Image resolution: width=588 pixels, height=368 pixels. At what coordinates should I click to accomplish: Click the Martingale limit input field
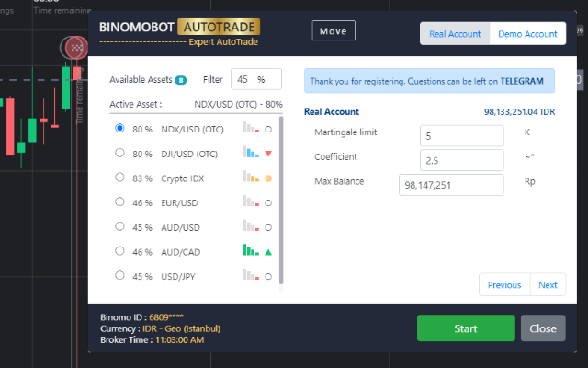pos(461,135)
